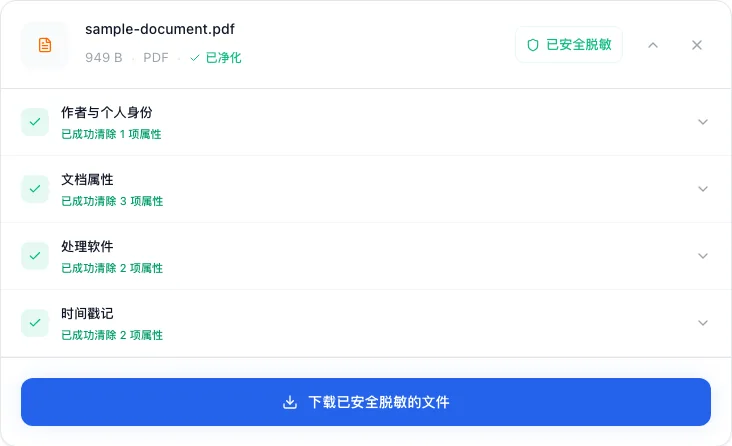Viewport: 732px width, 446px height.
Task: Click the 作者与个人身份 heading
Action: [106, 113]
